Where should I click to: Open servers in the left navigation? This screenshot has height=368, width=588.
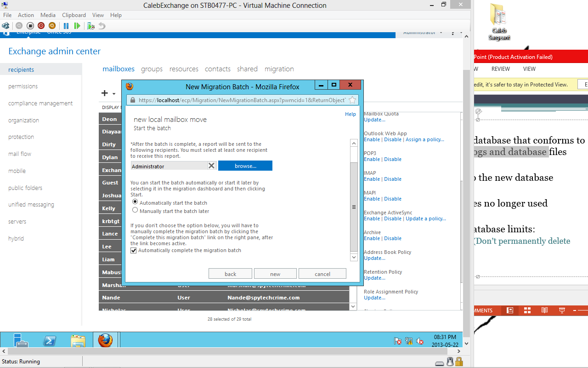tap(17, 222)
